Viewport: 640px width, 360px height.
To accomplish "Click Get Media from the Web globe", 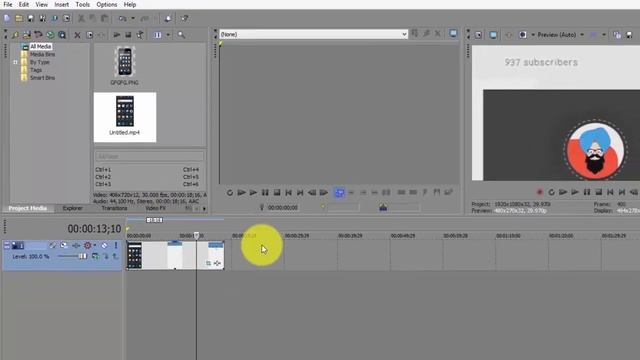I will tap(50, 35).
